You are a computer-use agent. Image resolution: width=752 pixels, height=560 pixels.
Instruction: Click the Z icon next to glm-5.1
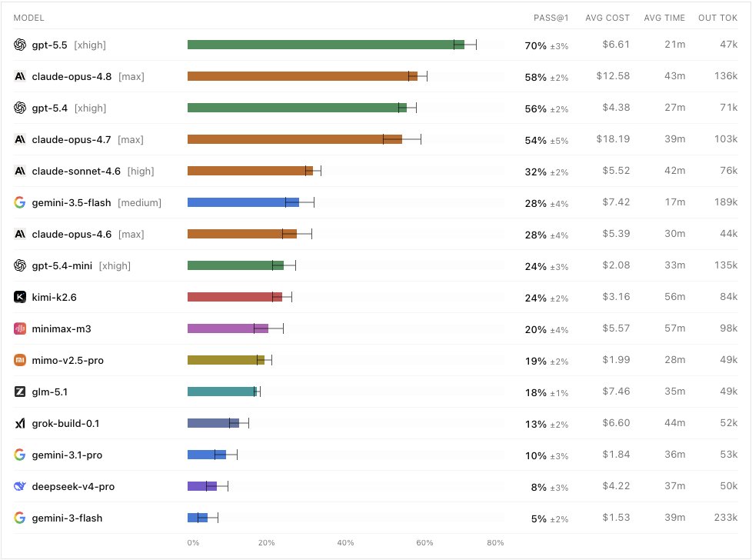pyautogui.click(x=20, y=392)
